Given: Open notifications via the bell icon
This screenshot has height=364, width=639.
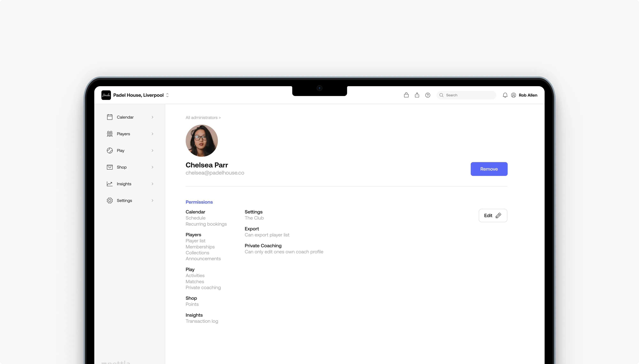Looking at the screenshot, I should (x=505, y=95).
